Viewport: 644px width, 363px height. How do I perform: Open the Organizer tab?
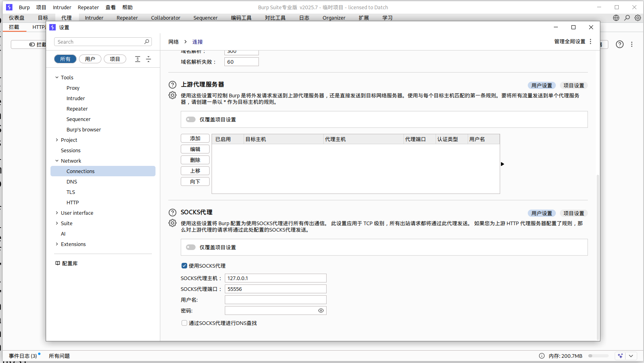(x=334, y=18)
